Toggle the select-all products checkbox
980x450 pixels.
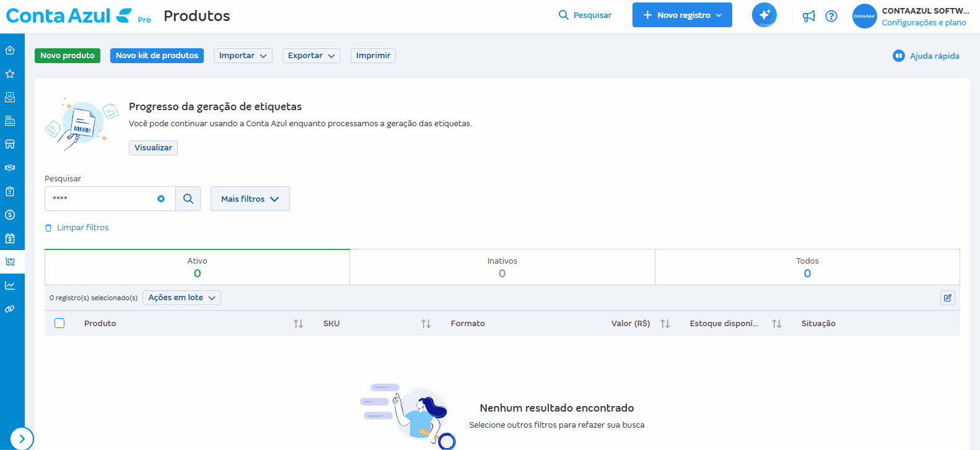[x=59, y=323]
